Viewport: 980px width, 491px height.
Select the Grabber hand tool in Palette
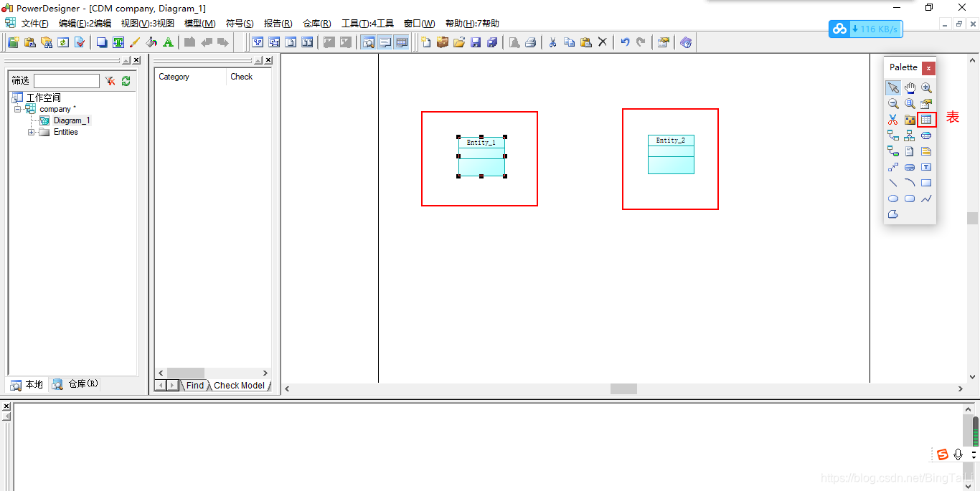(x=910, y=88)
